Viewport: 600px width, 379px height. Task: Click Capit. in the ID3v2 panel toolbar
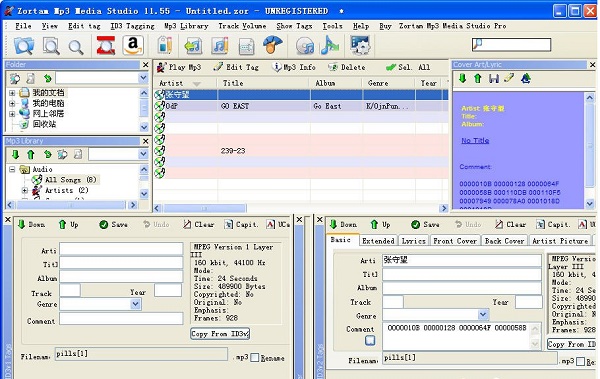[x=553, y=224]
